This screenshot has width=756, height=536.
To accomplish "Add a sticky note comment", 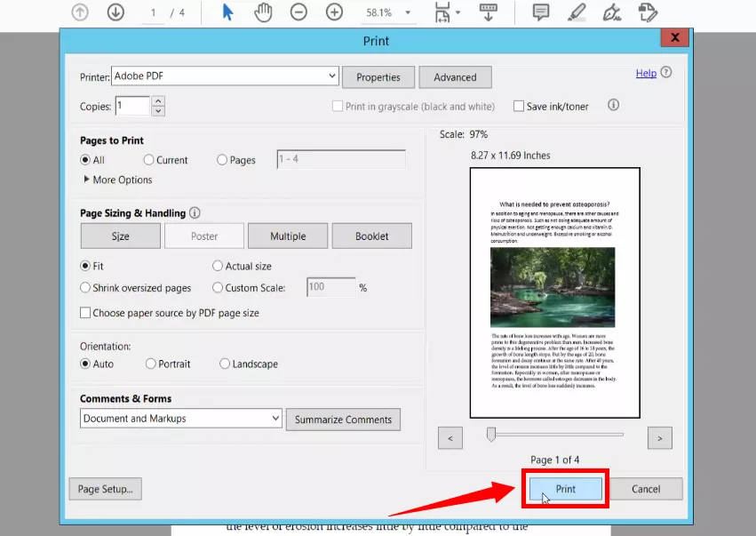I will [540, 12].
